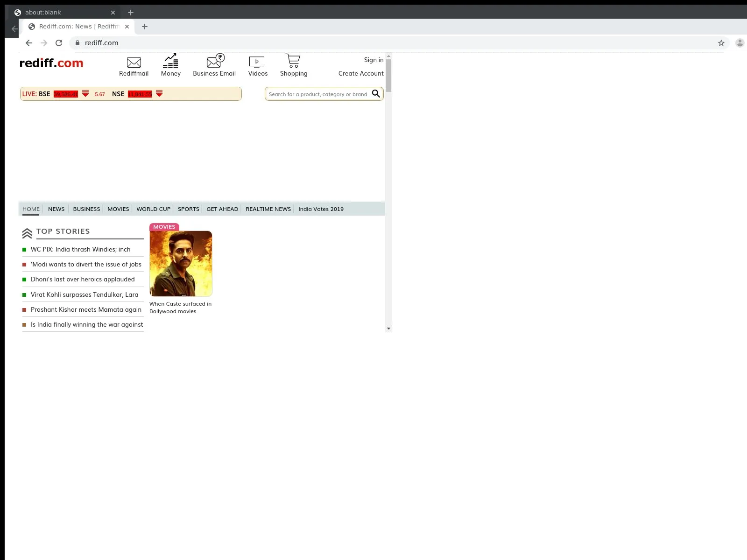The height and width of the screenshot is (560, 747).
Task: Click the vertical scrollbar thumb
Action: (388, 76)
